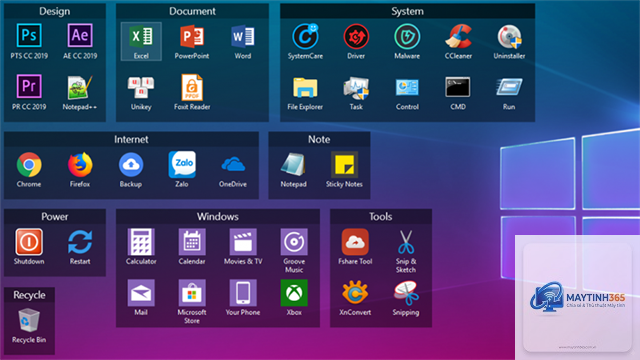
Task: Open Calculator
Action: click(x=141, y=242)
